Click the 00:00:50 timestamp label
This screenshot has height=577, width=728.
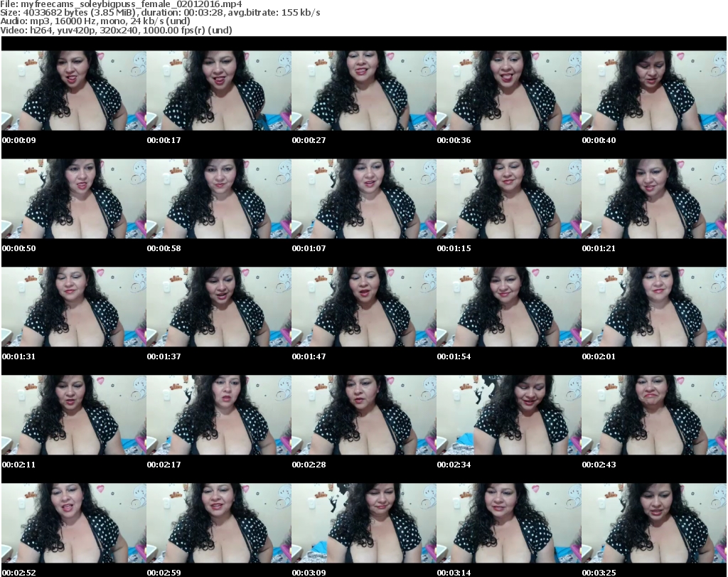tap(19, 248)
